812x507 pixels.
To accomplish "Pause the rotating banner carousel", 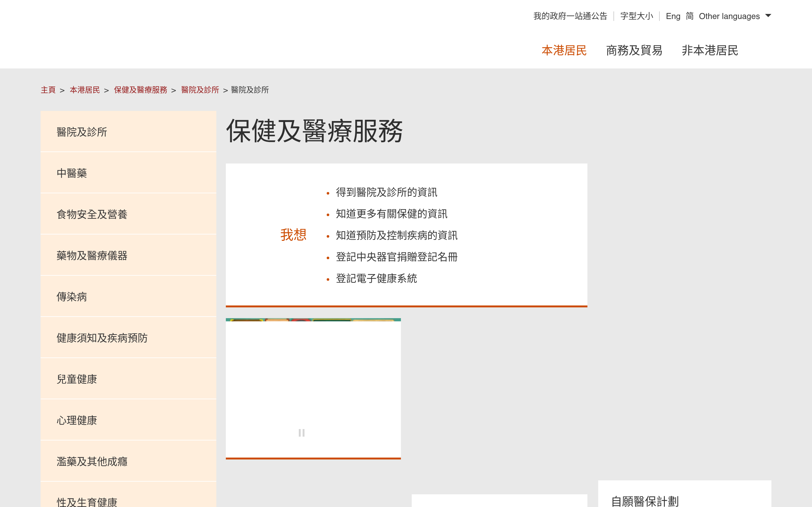I will pos(301,433).
